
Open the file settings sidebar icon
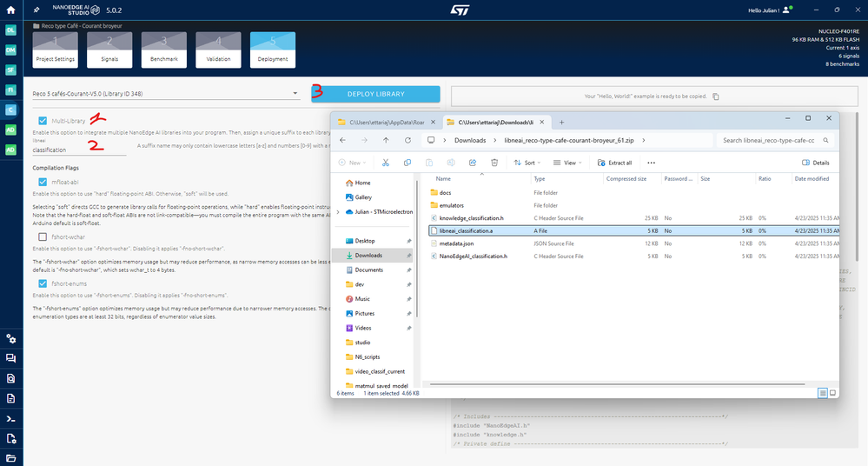10,439
